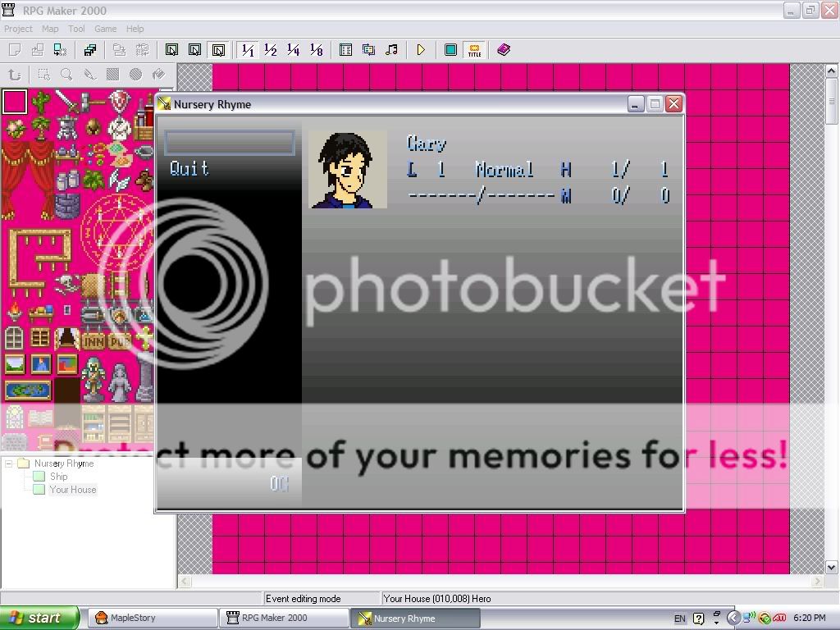Viewport: 840px width, 630px height.
Task: Open the Database book icon
Action: (x=504, y=50)
